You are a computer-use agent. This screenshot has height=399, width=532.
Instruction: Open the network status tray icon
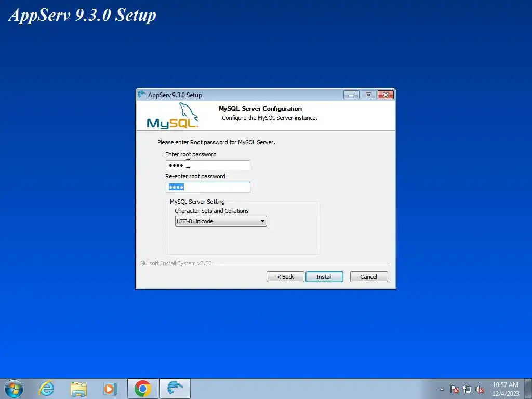click(467, 389)
